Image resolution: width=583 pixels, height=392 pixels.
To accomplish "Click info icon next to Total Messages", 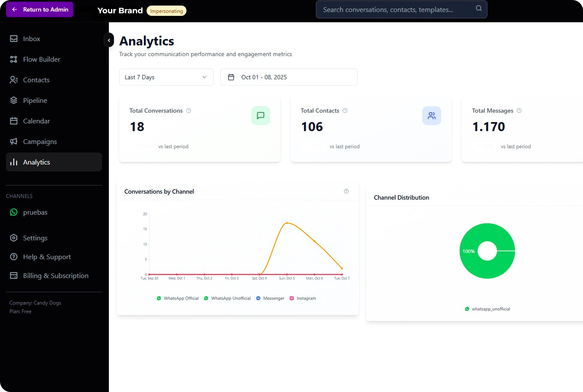I will (x=519, y=111).
